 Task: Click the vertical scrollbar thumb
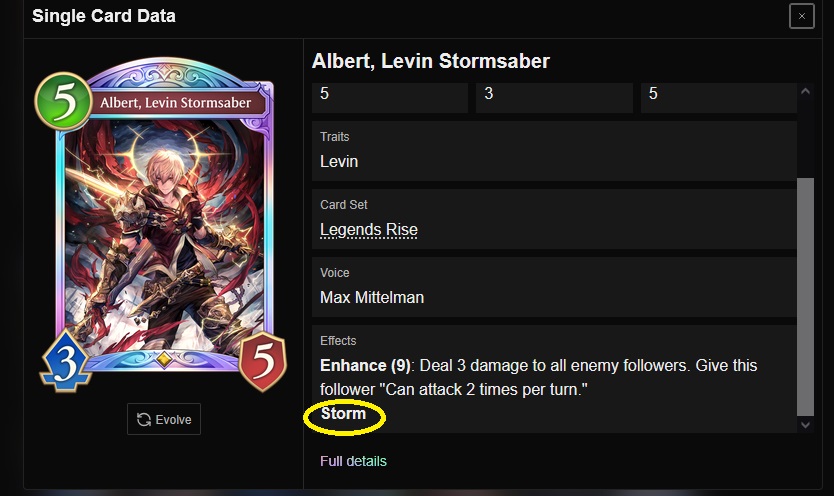pyautogui.click(x=805, y=297)
